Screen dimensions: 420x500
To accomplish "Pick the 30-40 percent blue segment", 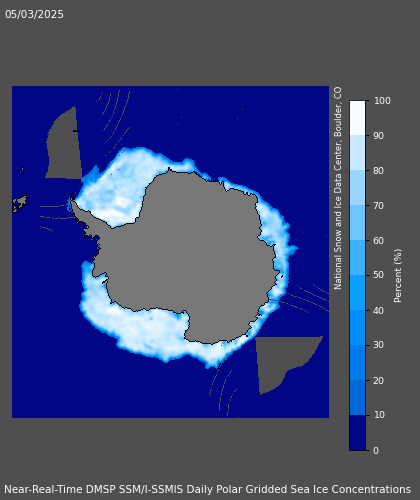I will pos(357,328).
